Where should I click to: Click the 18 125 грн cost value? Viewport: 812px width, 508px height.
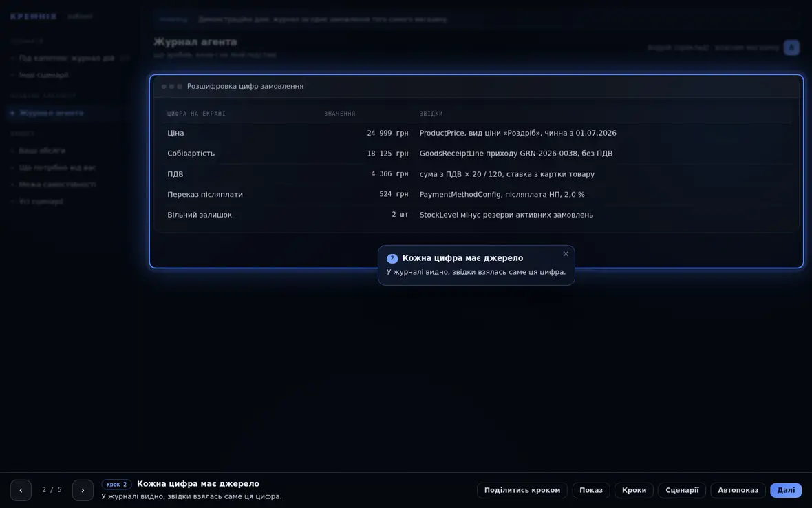tap(387, 154)
